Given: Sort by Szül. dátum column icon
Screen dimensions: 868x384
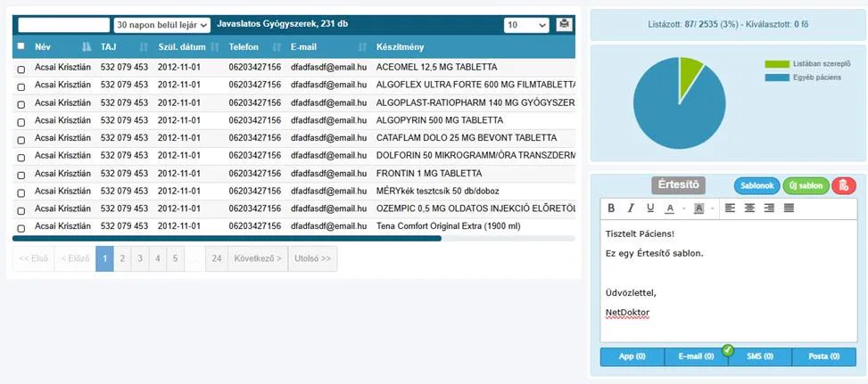Looking at the screenshot, I should pos(215,47).
